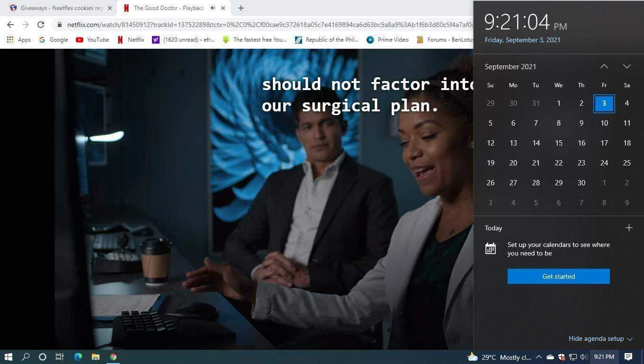Open a new Chrome tab
This screenshot has width=644, height=364.
241,8
